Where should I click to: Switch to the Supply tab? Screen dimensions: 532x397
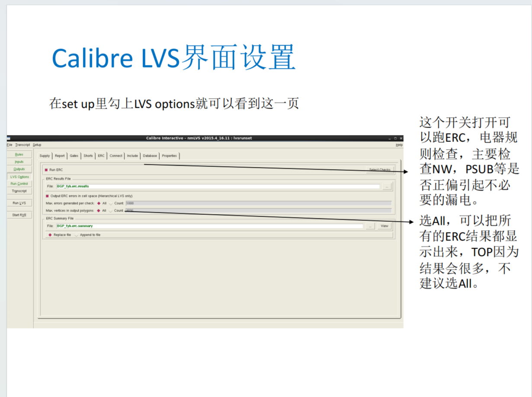pyautogui.click(x=45, y=156)
